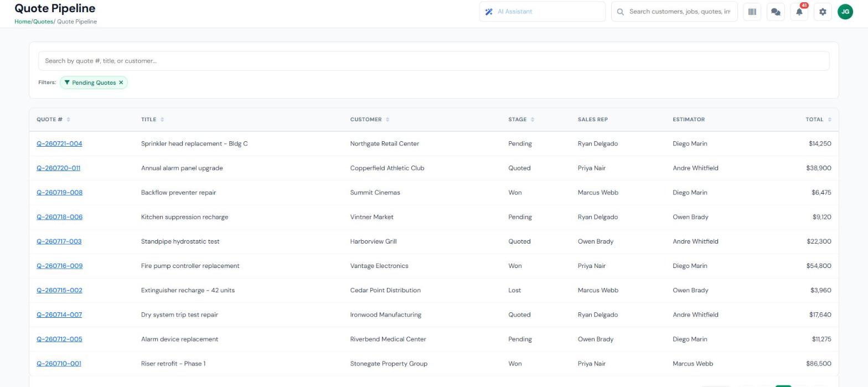This screenshot has height=387, width=868.
Task: Open the JG user avatar menu
Action: point(845,12)
